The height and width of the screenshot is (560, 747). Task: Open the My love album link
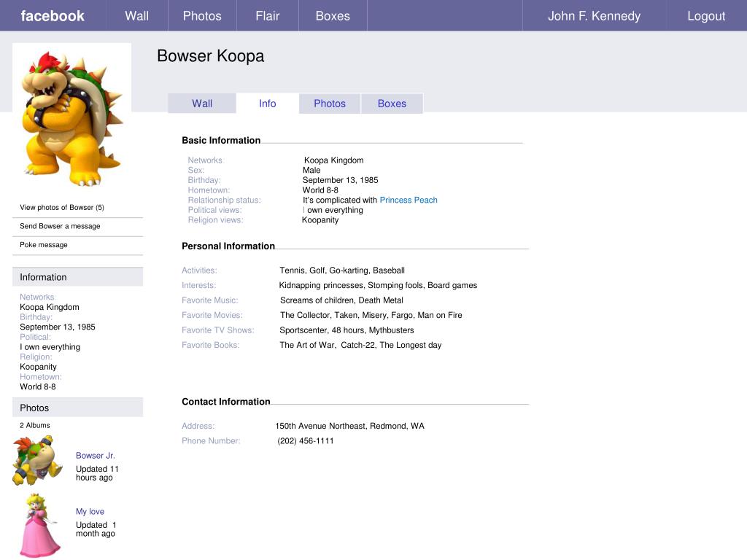(90, 511)
